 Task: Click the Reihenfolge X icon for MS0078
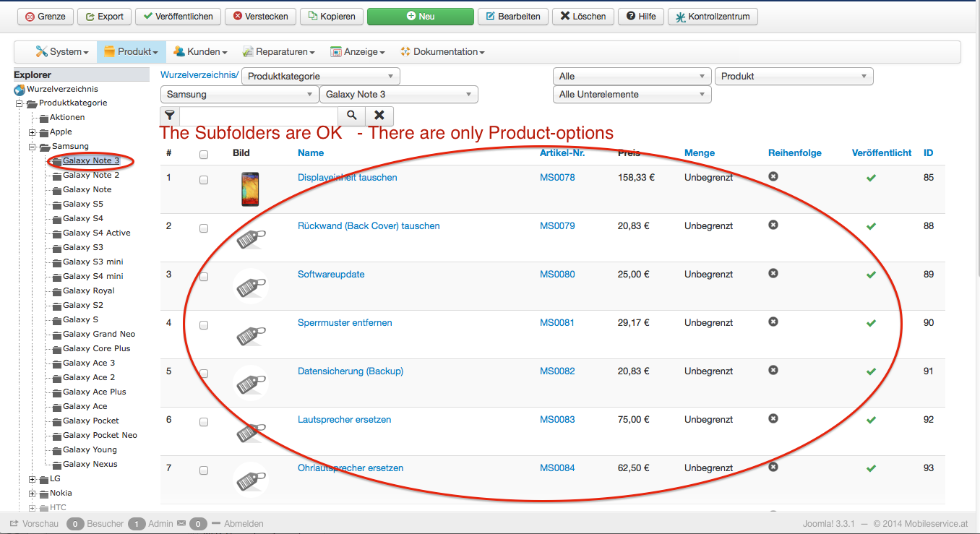tap(773, 176)
